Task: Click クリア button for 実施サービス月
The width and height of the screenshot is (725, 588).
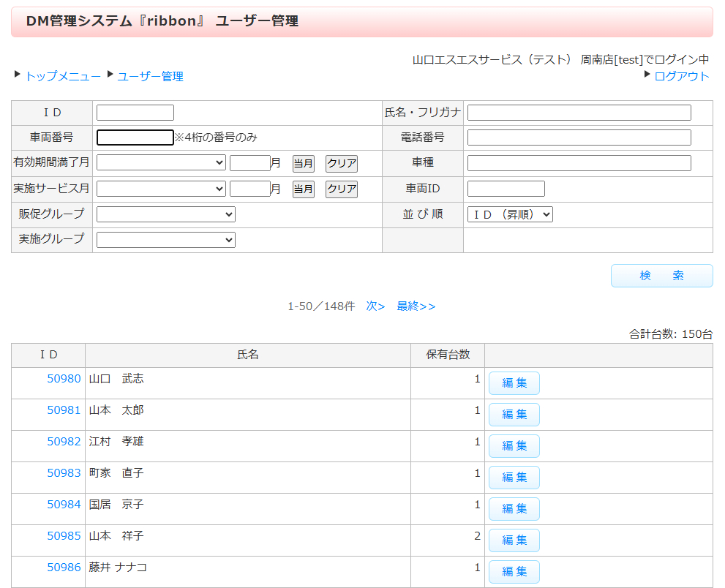Action: (342, 189)
